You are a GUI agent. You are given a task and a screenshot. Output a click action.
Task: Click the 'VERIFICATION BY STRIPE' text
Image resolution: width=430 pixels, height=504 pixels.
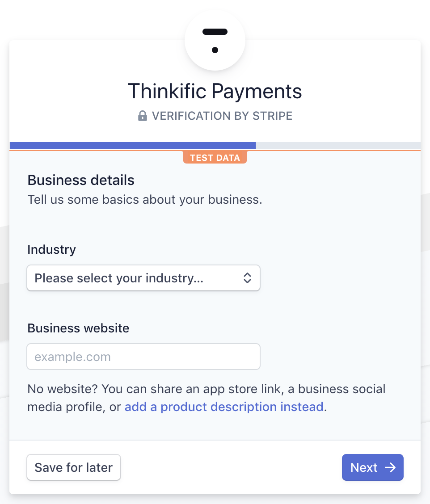222,116
